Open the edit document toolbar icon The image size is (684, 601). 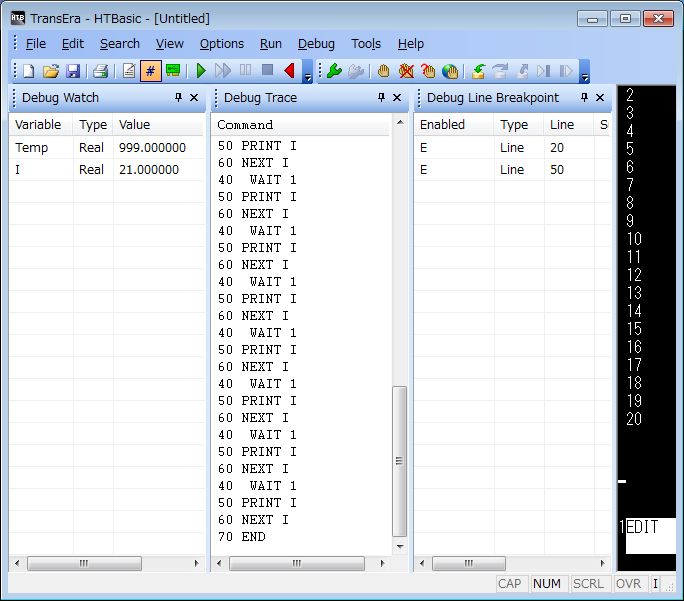click(129, 71)
